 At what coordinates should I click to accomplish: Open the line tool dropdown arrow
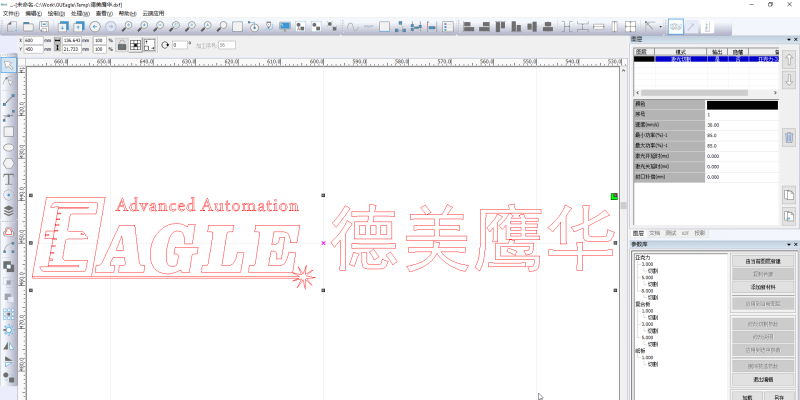[x=661, y=27]
